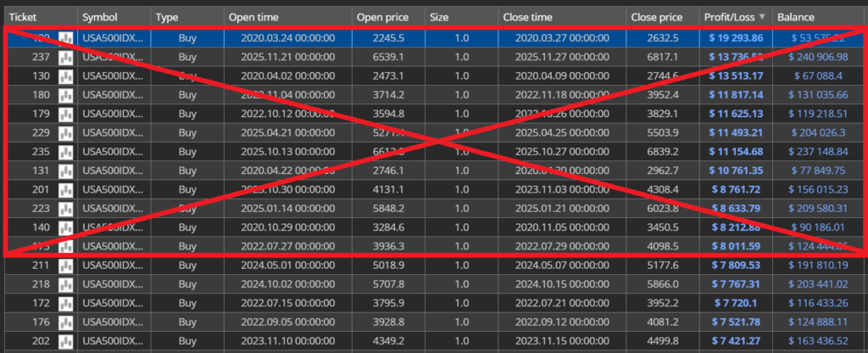The image size is (868, 353).
Task: Click chart icon beside ticket 211
Action: pyautogui.click(x=65, y=266)
